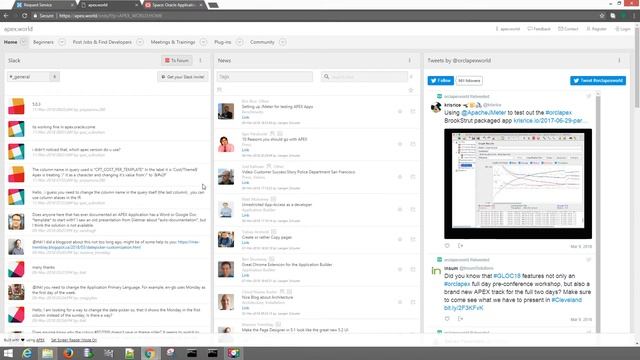Click Get your Slack invite button
Viewport: 640px width, 360px height.
[x=182, y=77]
